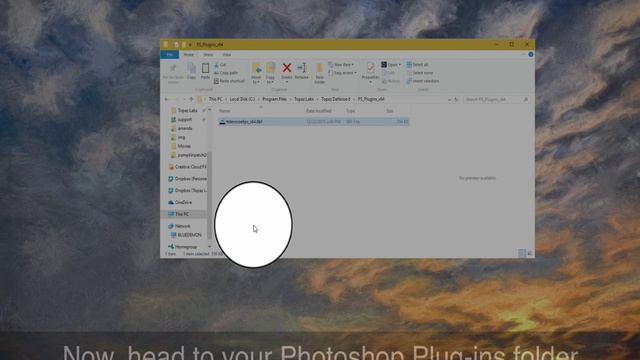Viewport: 640px width, 360px height.
Task: Select OneDrive in navigation pane
Action: [x=183, y=202]
